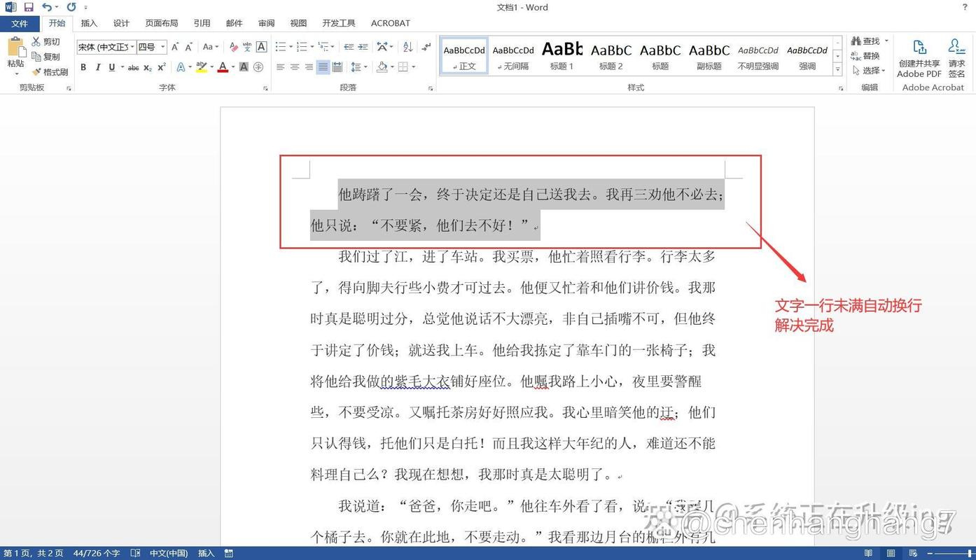The height and width of the screenshot is (560, 976).
Task: Apply the 无间隔 no spacing style
Action: click(513, 56)
